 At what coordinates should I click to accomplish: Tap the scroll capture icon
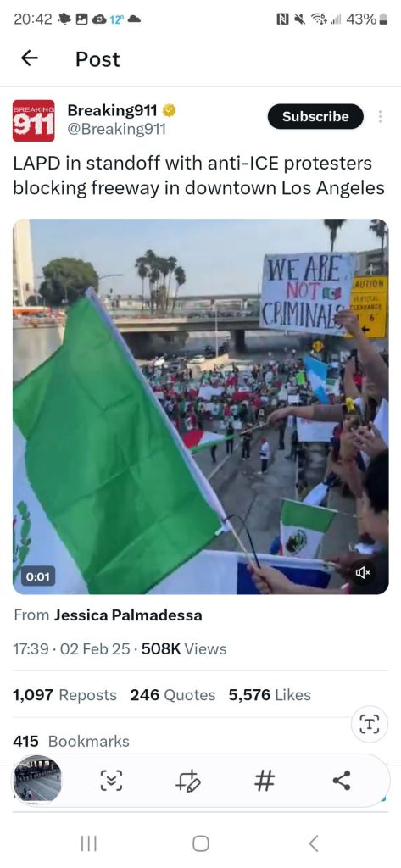click(x=111, y=781)
